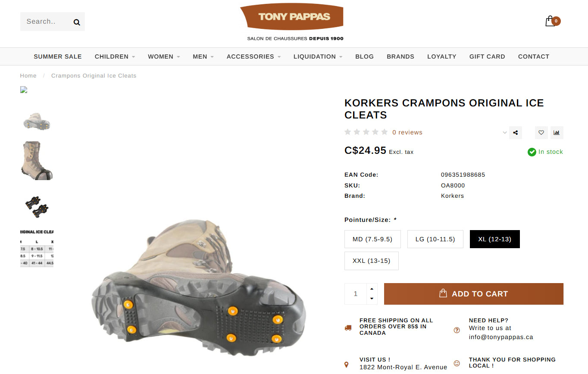Select size LG (10-11.5)
Image resolution: width=588 pixels, height=374 pixels.
[435, 239]
